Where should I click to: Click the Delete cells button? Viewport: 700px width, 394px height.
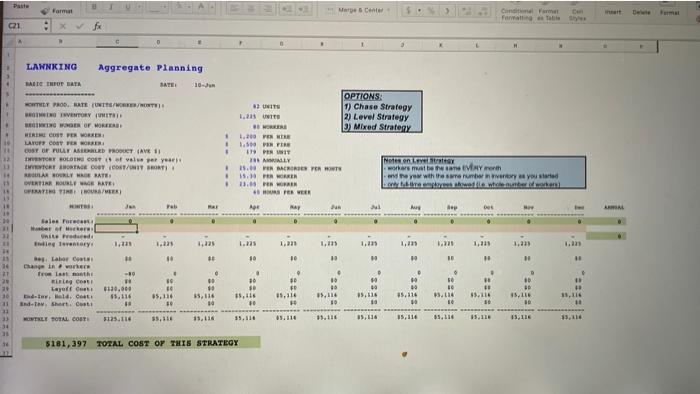coord(641,12)
